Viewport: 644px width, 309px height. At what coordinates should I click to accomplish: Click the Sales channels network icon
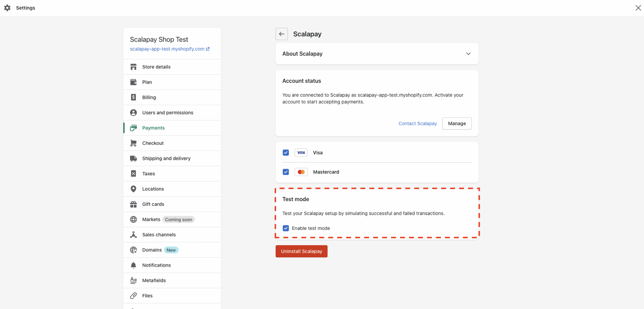133,235
